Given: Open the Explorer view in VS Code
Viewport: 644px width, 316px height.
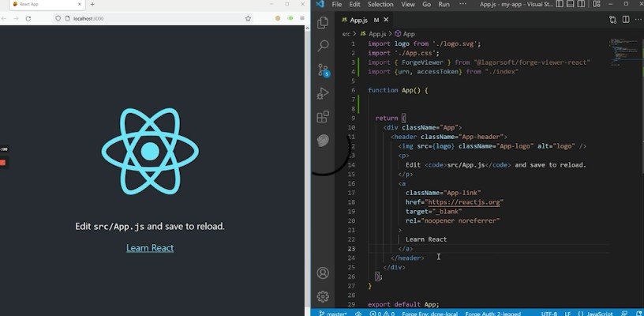Looking at the screenshot, I should click(x=323, y=23).
